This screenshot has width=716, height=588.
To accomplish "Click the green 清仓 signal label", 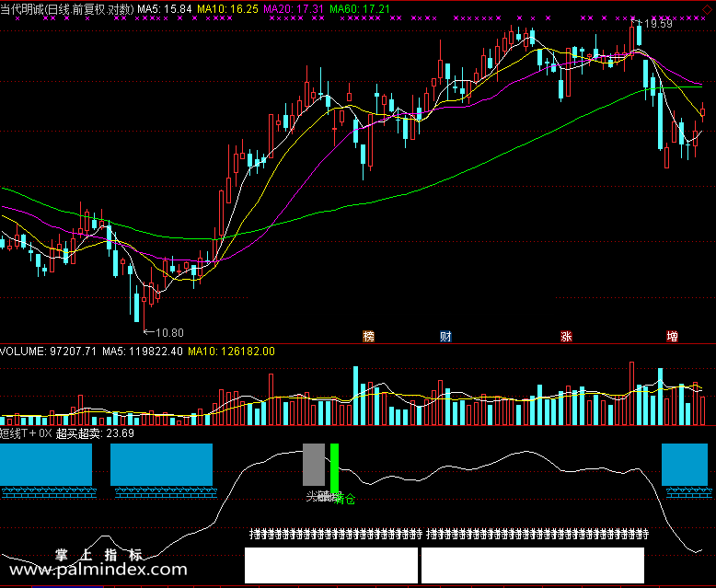I will pyautogui.click(x=345, y=499).
